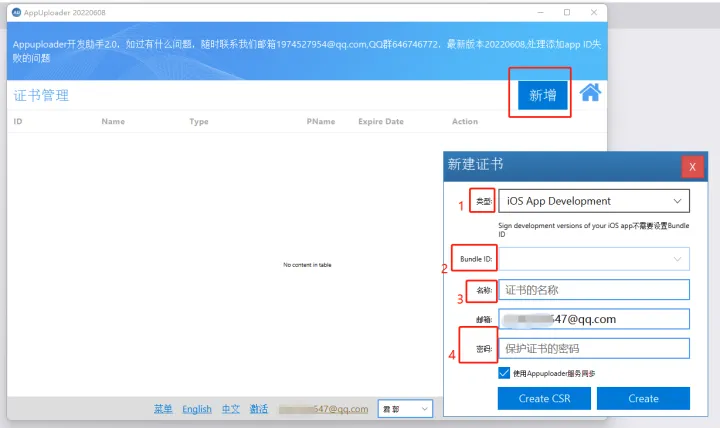Maximize the AppUploader window
This screenshot has width=720, height=428.
[x=567, y=12]
